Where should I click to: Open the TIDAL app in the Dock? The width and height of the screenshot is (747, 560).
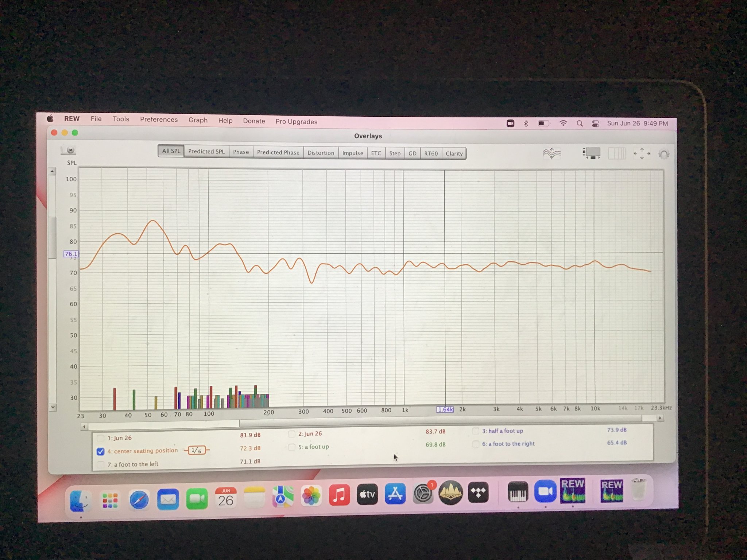click(478, 493)
